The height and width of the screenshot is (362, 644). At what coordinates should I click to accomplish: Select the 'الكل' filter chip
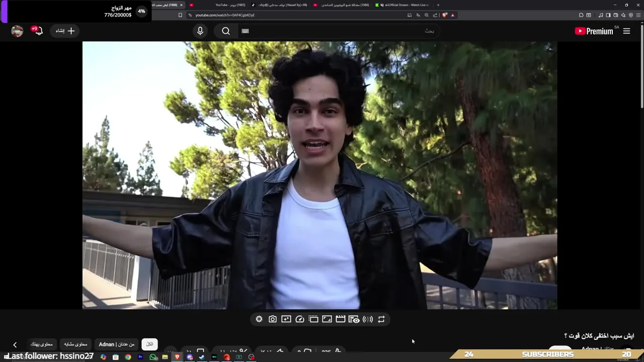pos(149,344)
